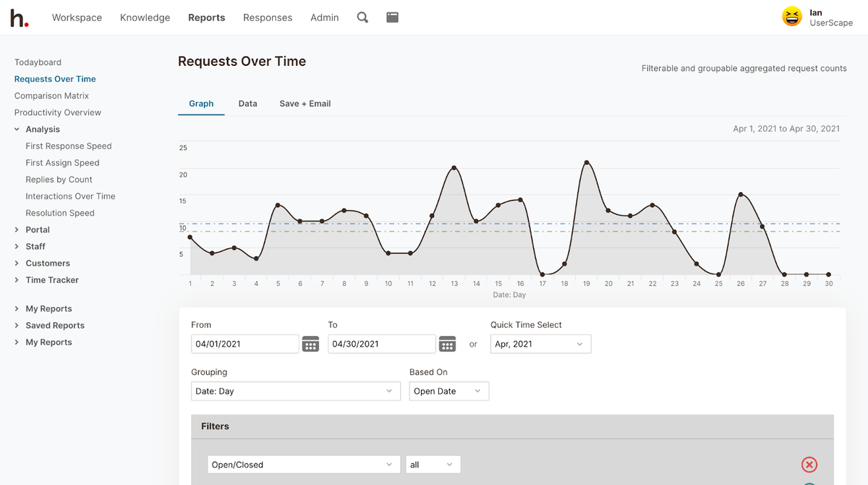Open the From date calendar picker
This screenshot has width=868, height=485.
tap(310, 344)
